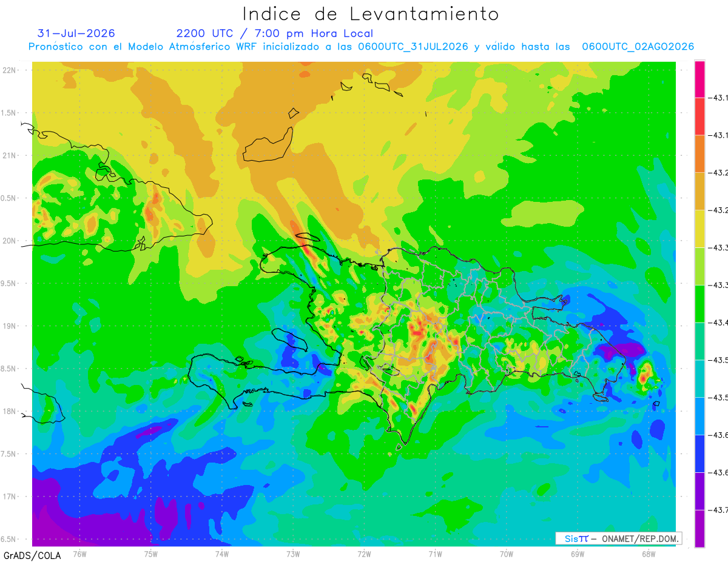Viewport: 728px width, 562px height.
Task: Select the bottom purple legend swatch
Action: point(699,529)
